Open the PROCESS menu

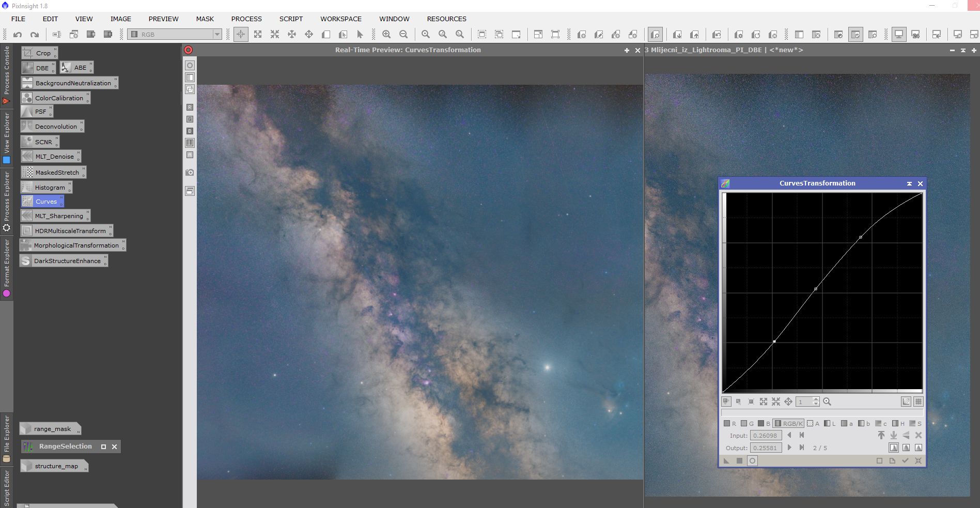(x=246, y=19)
